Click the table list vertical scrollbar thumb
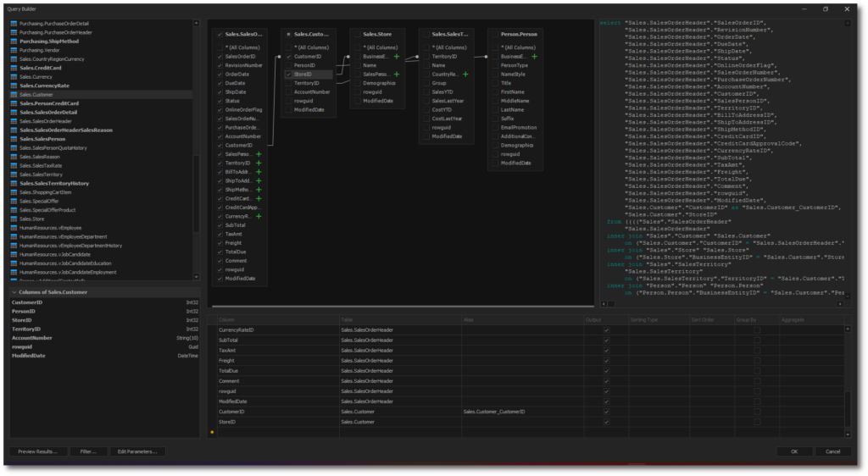The width and height of the screenshot is (868, 476). (196, 193)
